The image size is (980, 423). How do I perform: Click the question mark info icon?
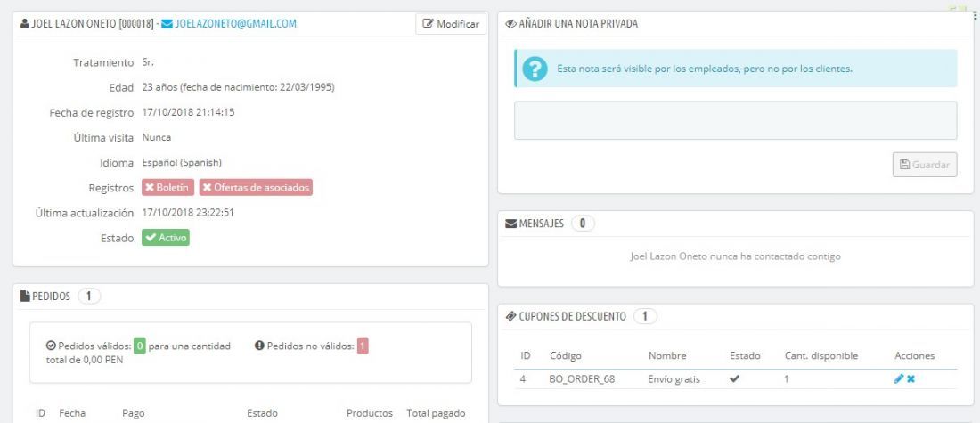click(x=535, y=69)
